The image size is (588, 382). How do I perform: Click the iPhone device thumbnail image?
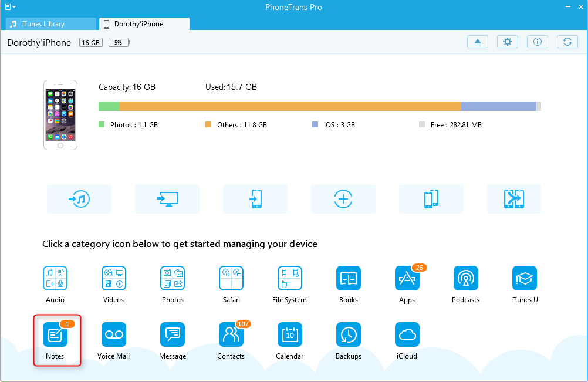[60, 115]
